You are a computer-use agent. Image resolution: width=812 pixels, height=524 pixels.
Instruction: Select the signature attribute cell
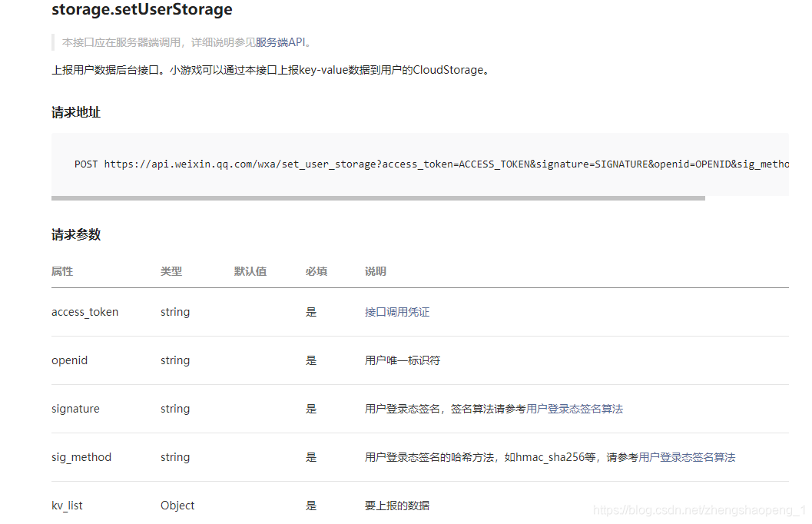[75, 409]
